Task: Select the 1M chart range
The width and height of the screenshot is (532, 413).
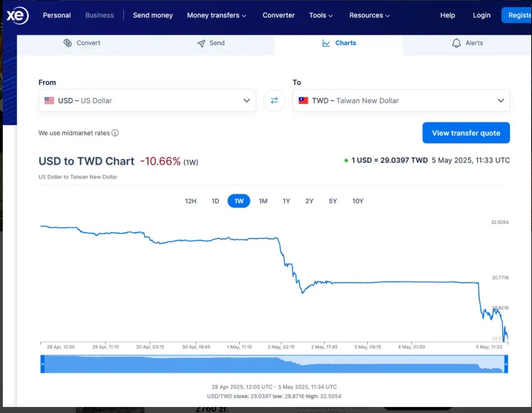Action: pyautogui.click(x=263, y=201)
